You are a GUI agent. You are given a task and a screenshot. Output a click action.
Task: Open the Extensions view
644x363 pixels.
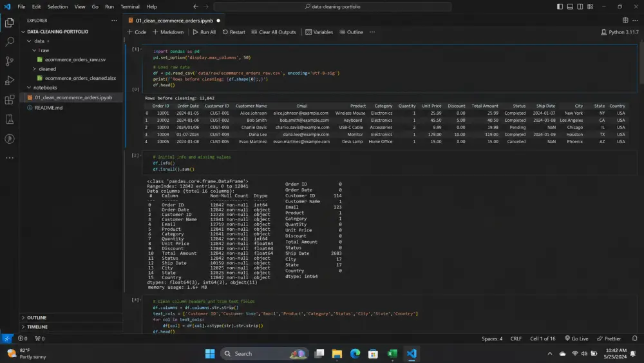click(x=9, y=99)
